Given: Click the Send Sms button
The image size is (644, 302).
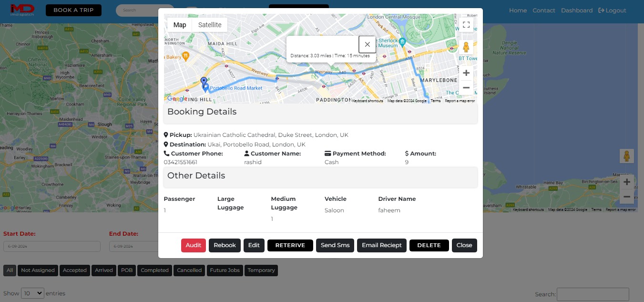Looking at the screenshot, I should 335,245.
